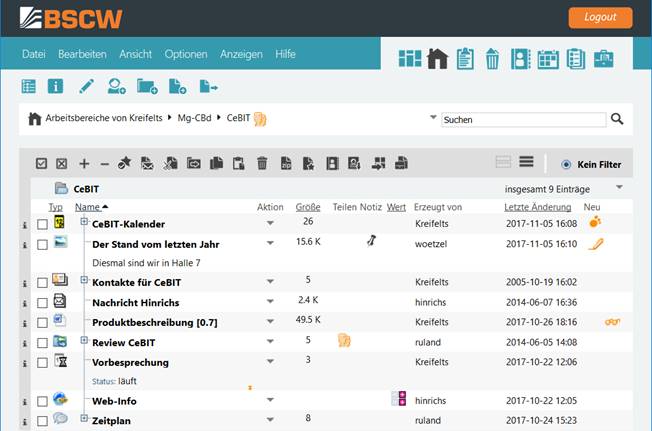Image resolution: width=652 pixels, height=431 pixels.
Task: Go to the home workspace icon
Action: click(436, 59)
